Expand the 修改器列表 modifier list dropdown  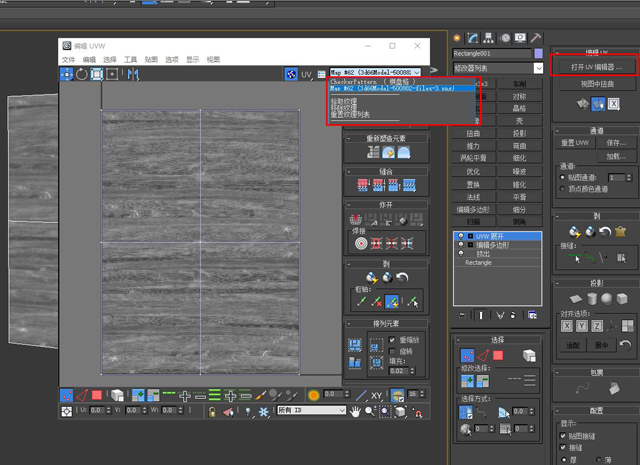tap(496, 67)
